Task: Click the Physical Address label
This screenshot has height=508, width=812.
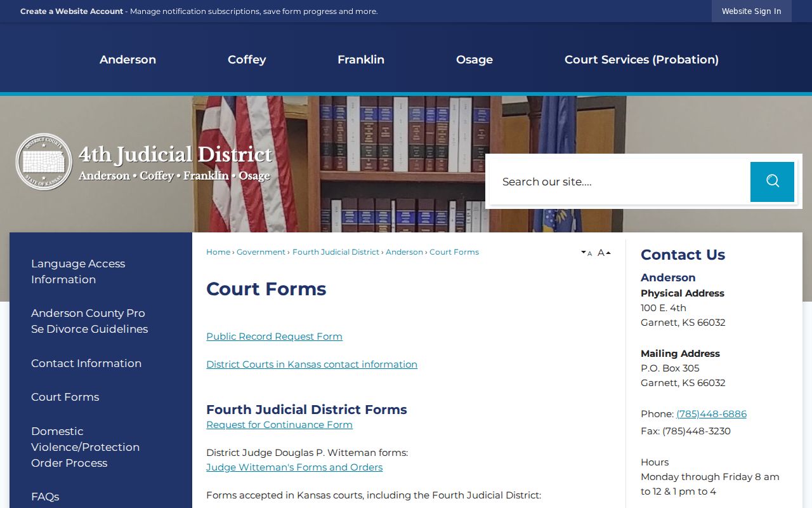Action: (683, 293)
